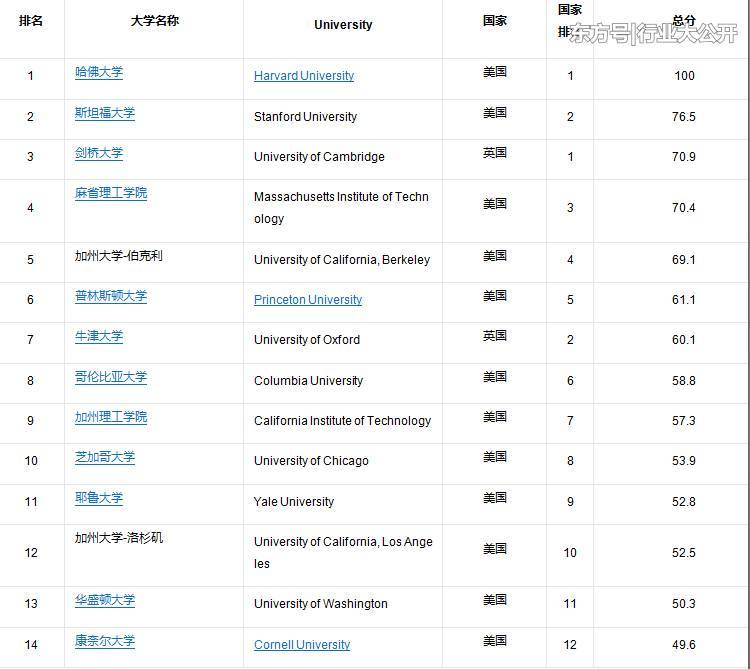This screenshot has height=669, width=750.
Task: Open the 加州理工学院 link
Action: pyautogui.click(x=111, y=417)
